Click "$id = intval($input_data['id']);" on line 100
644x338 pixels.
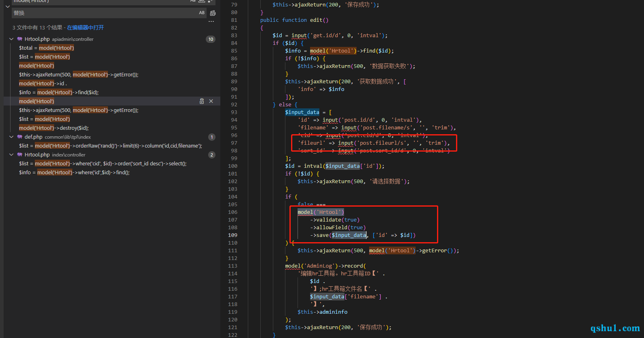click(335, 166)
